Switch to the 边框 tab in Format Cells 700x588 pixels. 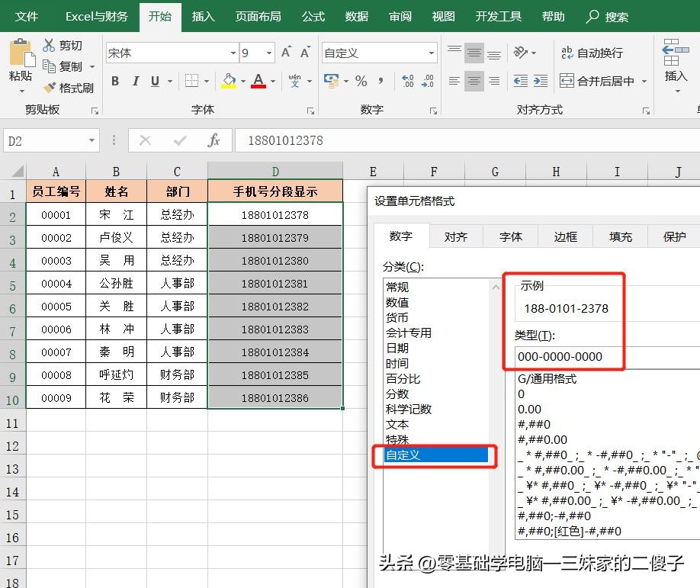click(x=565, y=236)
